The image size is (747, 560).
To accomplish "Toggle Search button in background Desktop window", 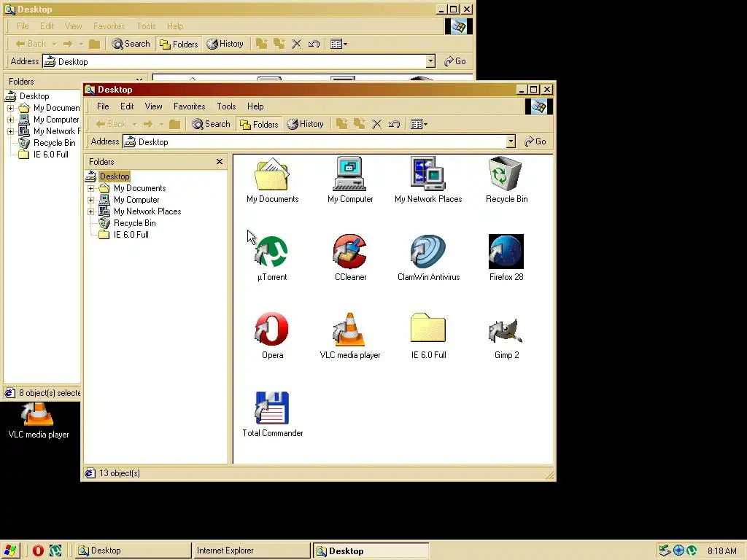I will point(131,44).
